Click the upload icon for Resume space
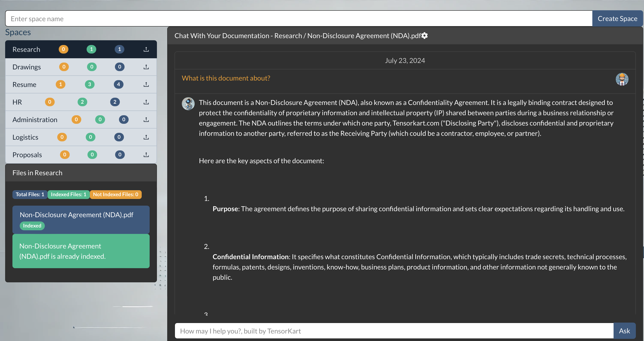Image resolution: width=644 pixels, height=341 pixels. pos(146,84)
